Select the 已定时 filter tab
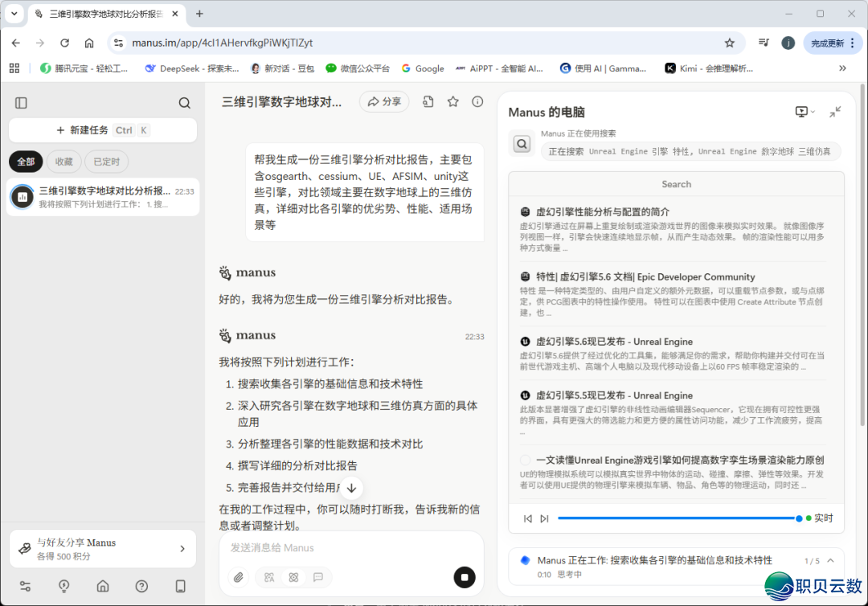868x606 pixels. tap(106, 162)
